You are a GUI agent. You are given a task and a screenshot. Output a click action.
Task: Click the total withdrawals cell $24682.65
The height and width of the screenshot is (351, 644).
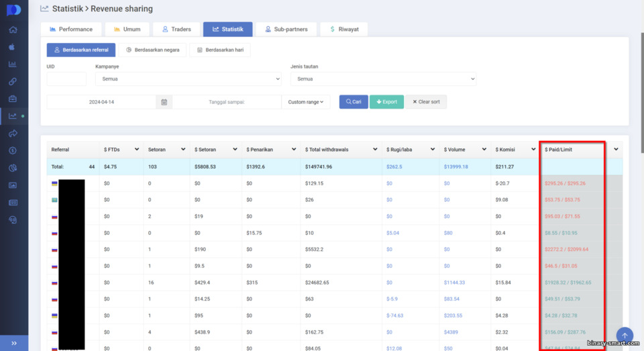click(317, 283)
